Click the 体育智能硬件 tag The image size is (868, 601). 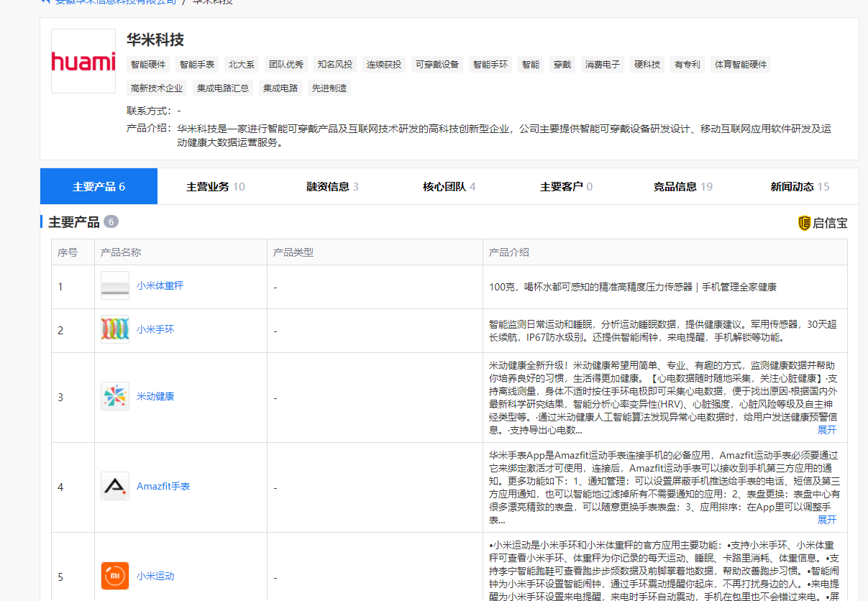tap(741, 64)
